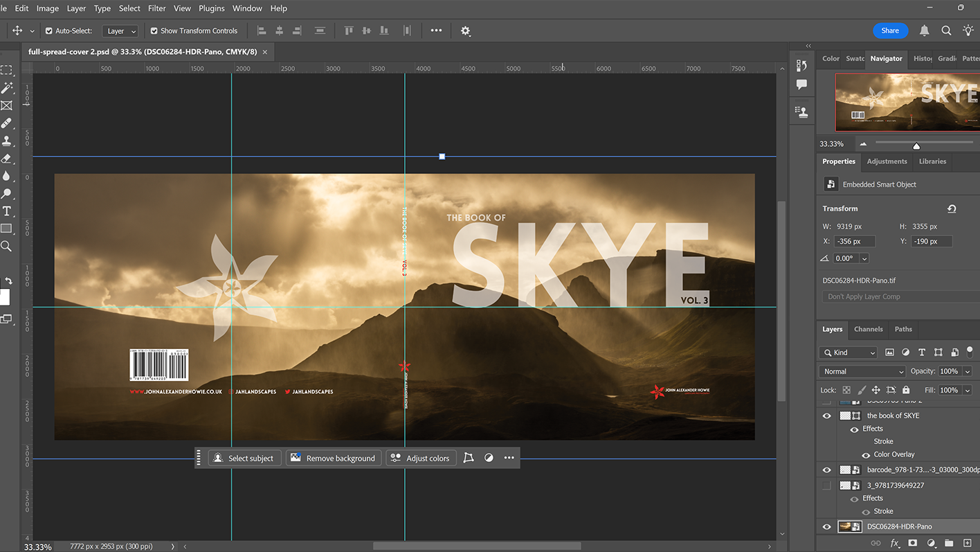Image resolution: width=980 pixels, height=552 pixels.
Task: Click the Share button
Action: [x=889, y=30]
